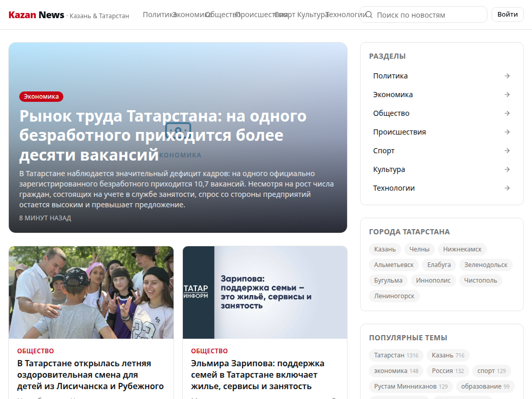532x399 pixels.
Task: Click arrow icon next to Политика section
Action: click(x=507, y=76)
